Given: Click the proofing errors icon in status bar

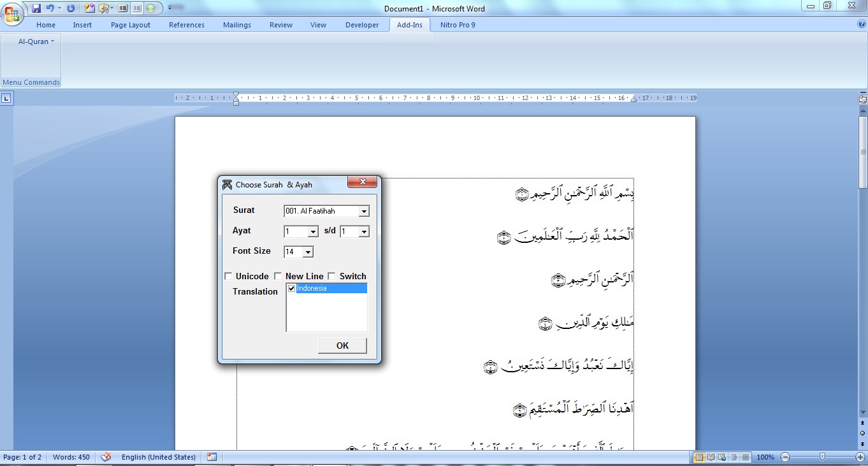Looking at the screenshot, I should tap(106, 457).
